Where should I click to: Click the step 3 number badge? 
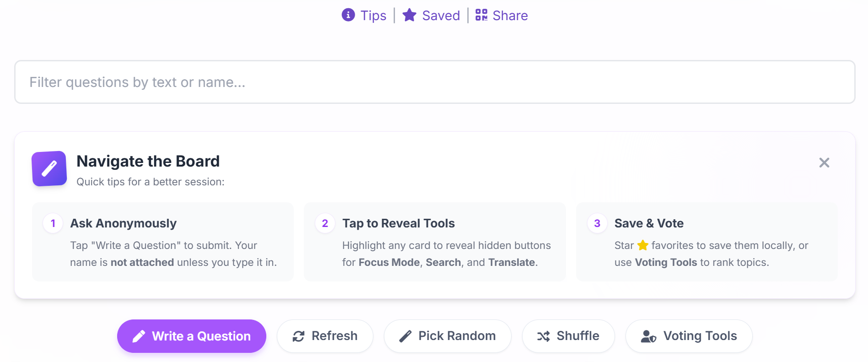[x=597, y=223]
